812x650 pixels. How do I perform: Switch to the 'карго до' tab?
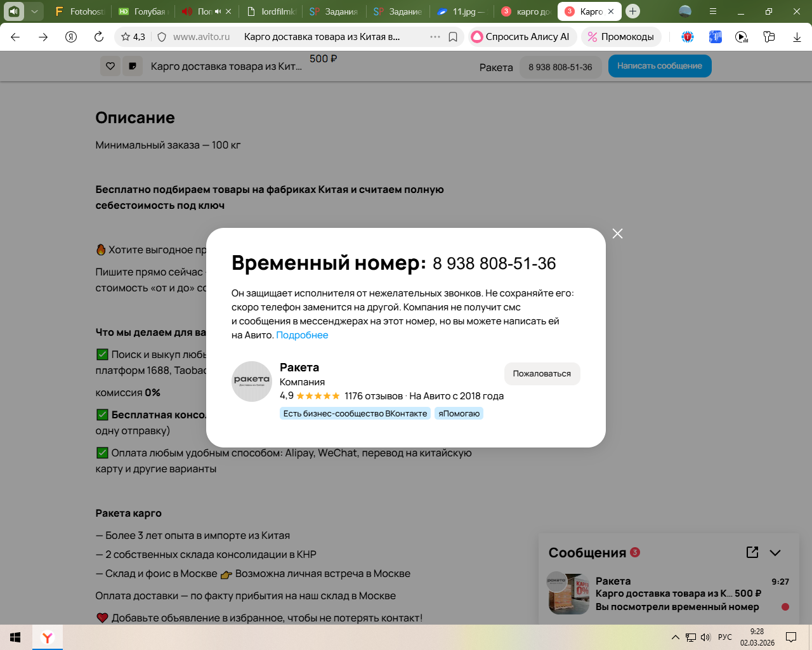point(525,11)
